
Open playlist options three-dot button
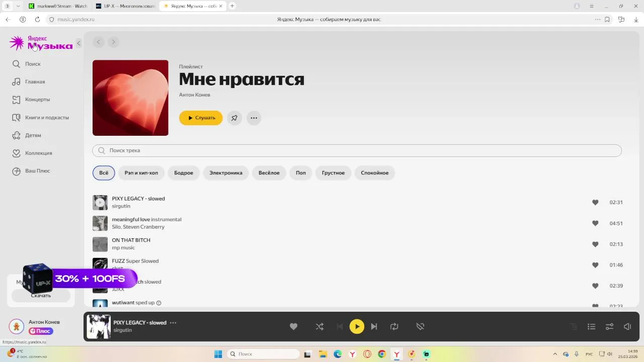pos(254,118)
